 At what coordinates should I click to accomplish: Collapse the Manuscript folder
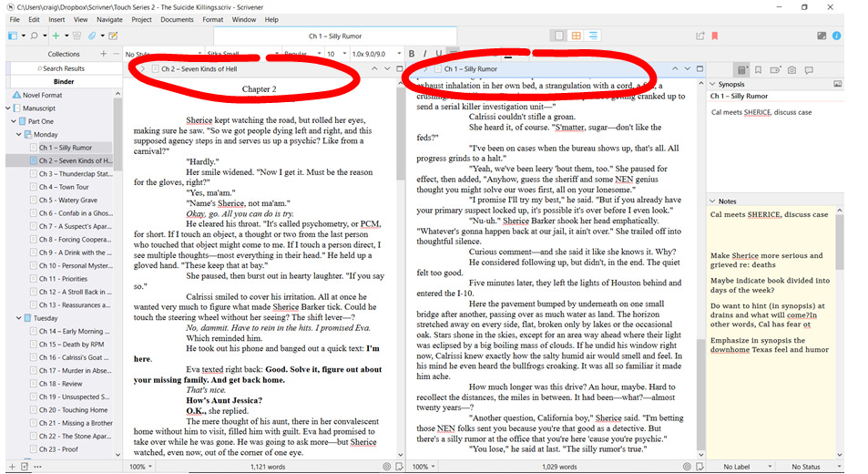8,108
